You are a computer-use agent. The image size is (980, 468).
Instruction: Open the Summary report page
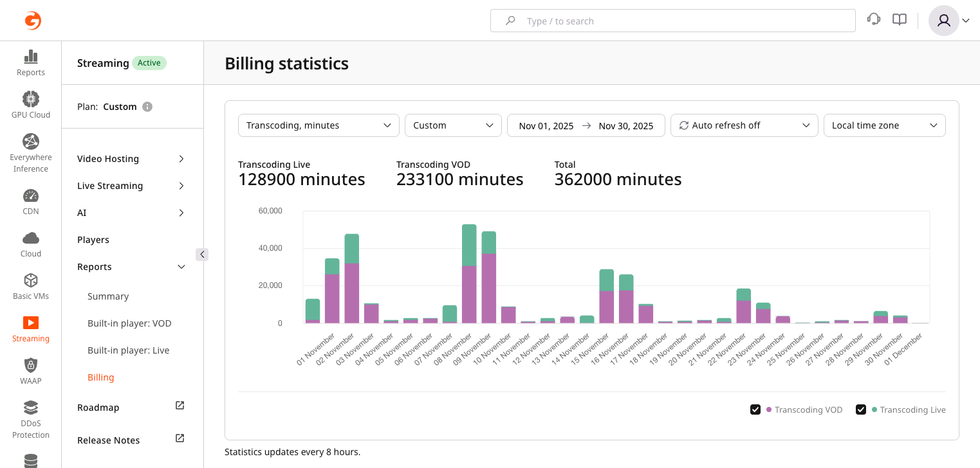click(x=108, y=296)
